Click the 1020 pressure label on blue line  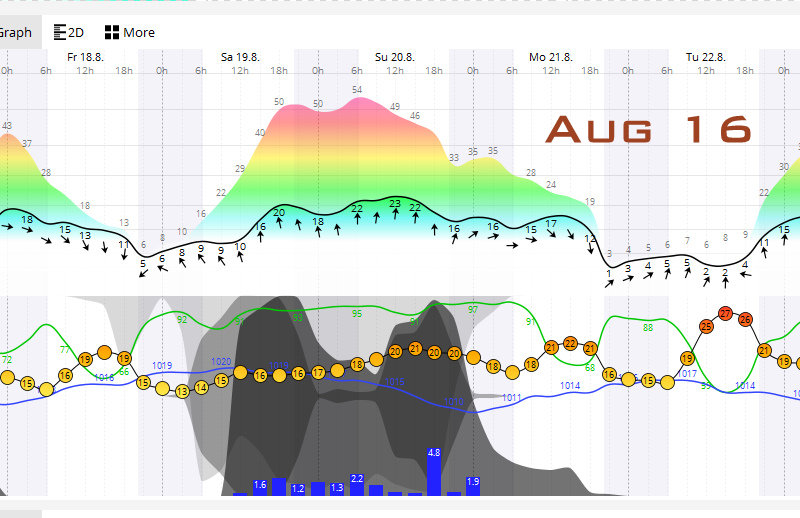click(x=221, y=361)
